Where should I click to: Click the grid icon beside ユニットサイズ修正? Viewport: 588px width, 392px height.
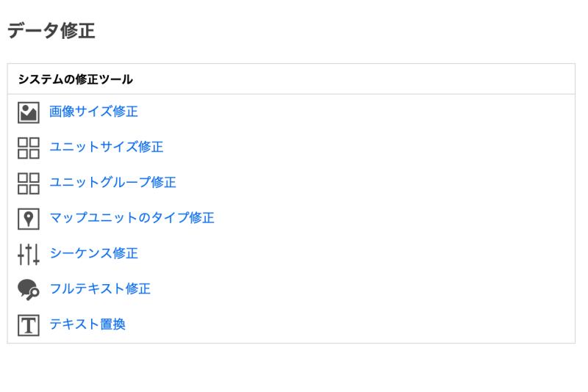tap(28, 148)
